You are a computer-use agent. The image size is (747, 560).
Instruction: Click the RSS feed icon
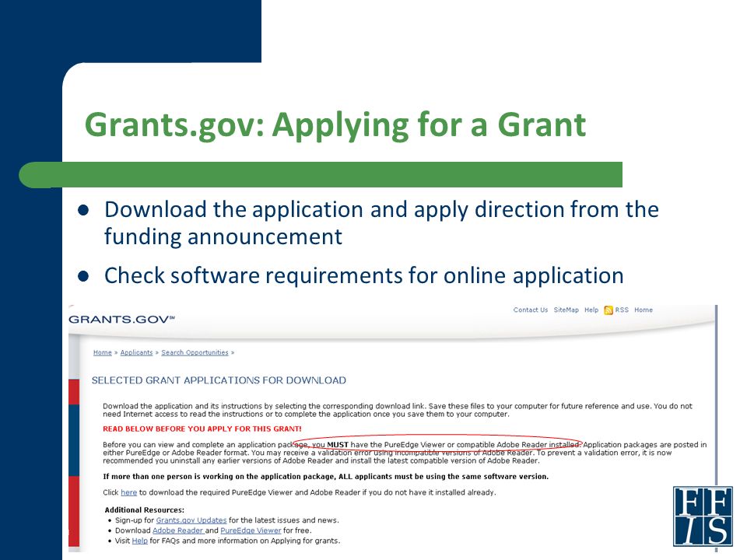coord(608,310)
